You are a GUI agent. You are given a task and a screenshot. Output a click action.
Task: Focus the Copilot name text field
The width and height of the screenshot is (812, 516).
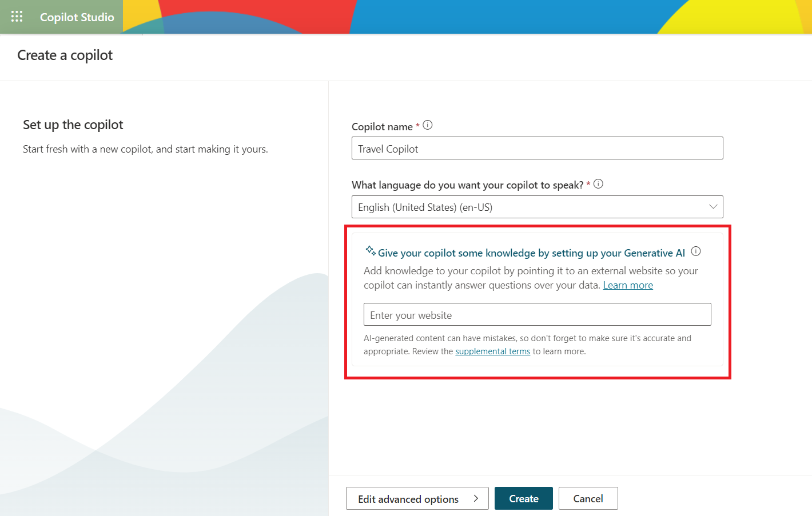(x=537, y=149)
